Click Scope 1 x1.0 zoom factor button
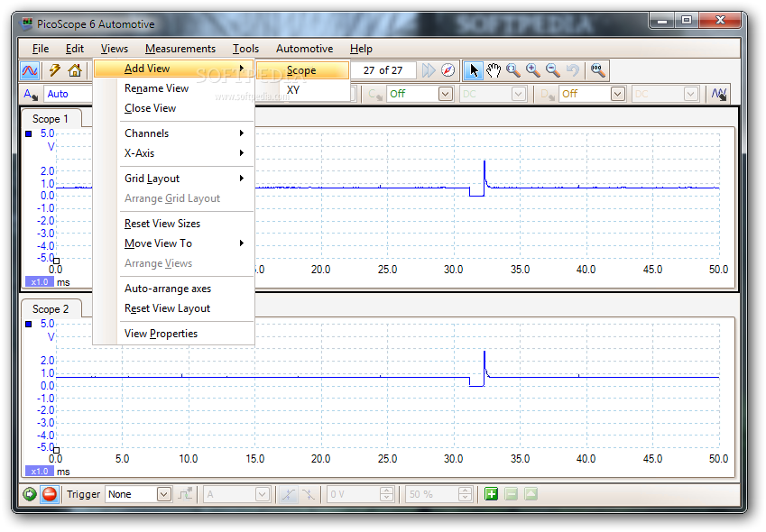 coord(39,282)
